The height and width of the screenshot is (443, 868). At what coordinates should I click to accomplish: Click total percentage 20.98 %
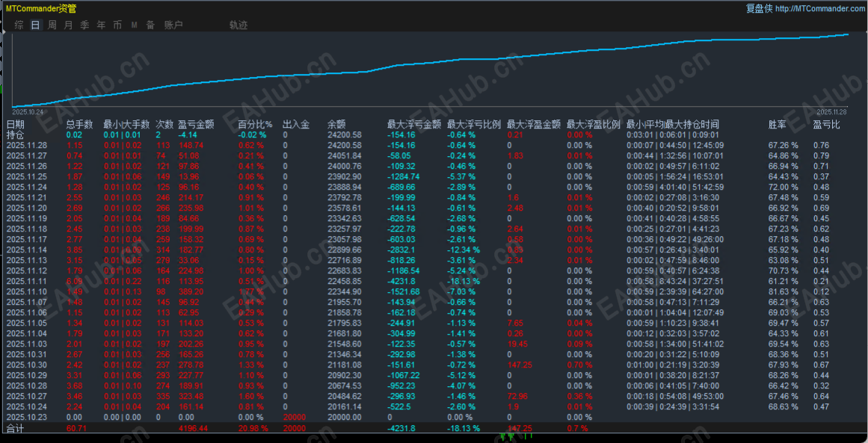(x=253, y=428)
